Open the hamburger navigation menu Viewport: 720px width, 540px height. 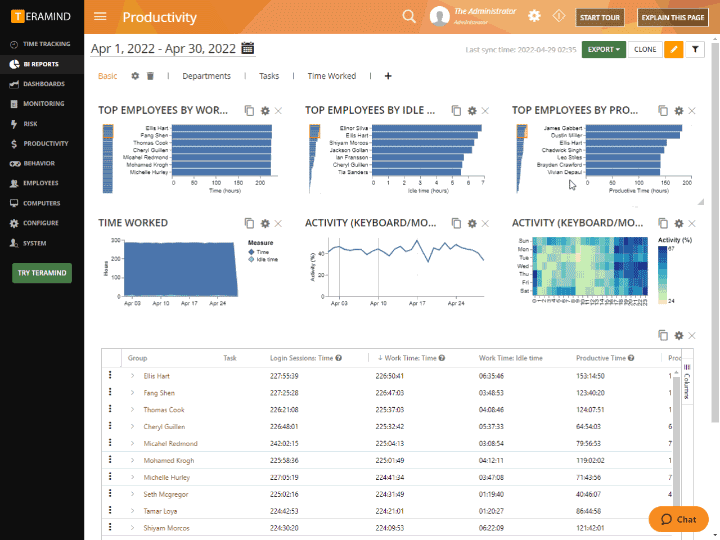[100, 17]
